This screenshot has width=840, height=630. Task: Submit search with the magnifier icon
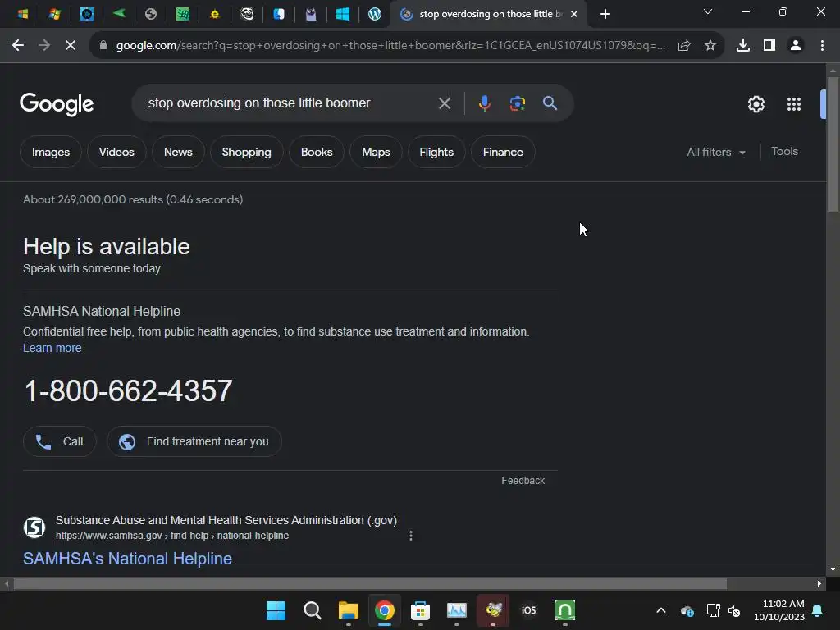[550, 103]
